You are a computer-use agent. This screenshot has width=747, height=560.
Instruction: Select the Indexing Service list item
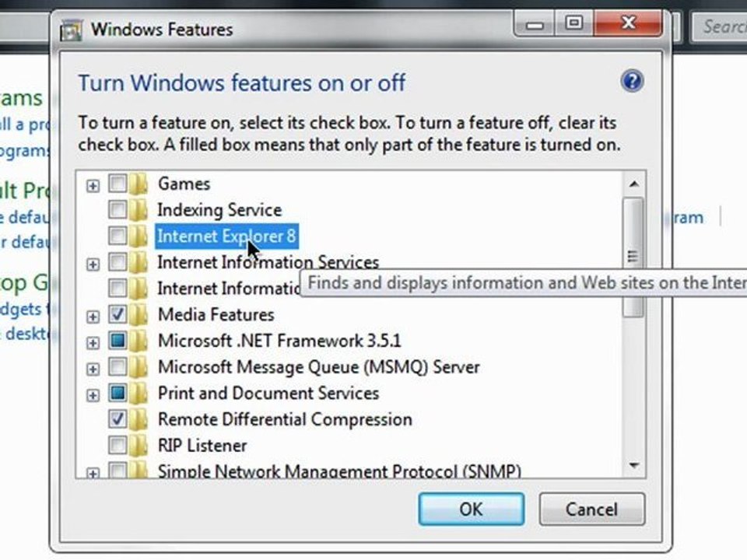coord(219,210)
